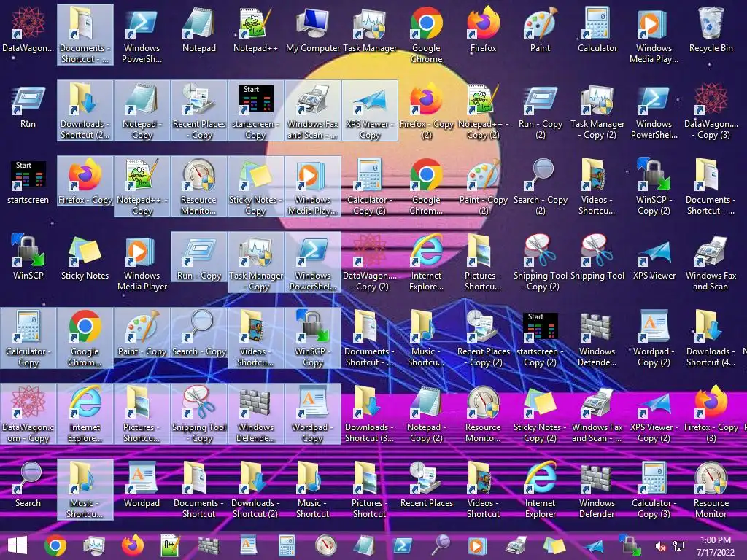Select the Calculator desktop shortcut in the top row
This screenshot has width=747, height=560.
point(597,29)
